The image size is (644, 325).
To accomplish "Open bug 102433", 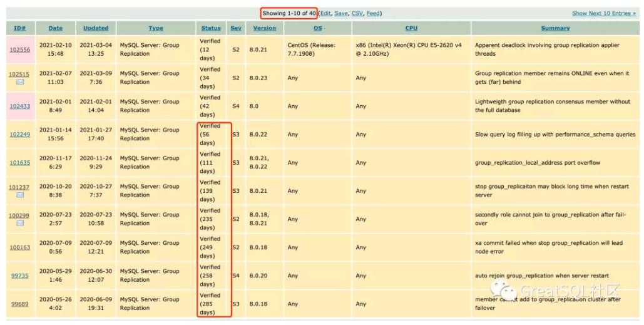I will (x=20, y=106).
